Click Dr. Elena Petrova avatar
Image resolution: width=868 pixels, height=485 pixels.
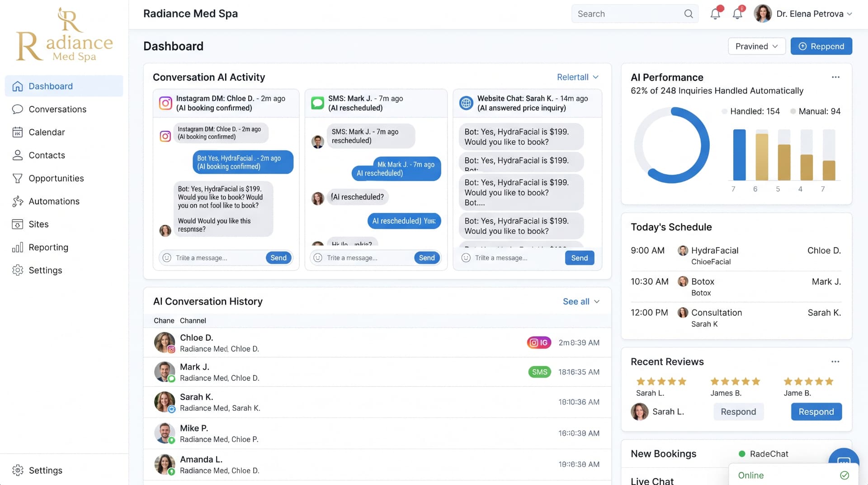763,14
